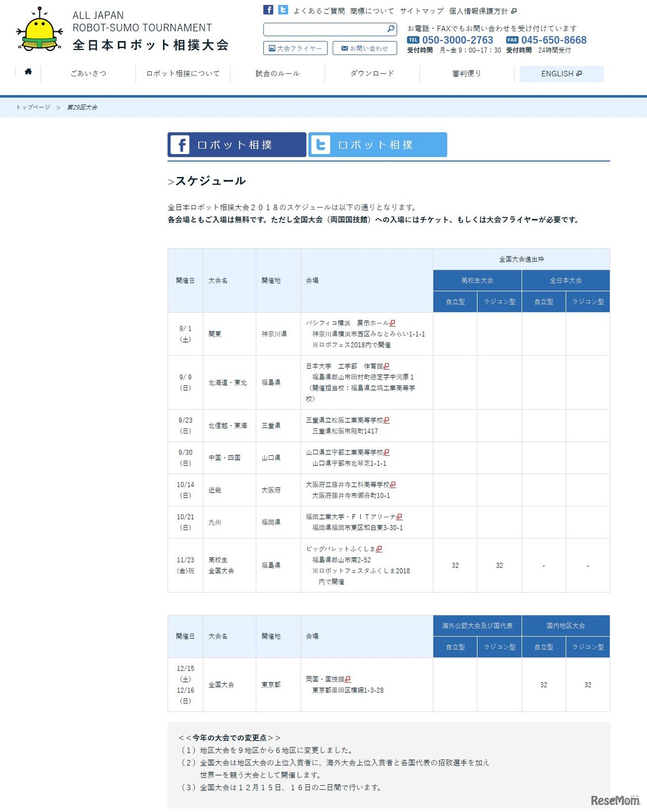This screenshot has width=647, height=812.
Task: Go to トップページ breadcrumb
Action: pyautogui.click(x=33, y=107)
